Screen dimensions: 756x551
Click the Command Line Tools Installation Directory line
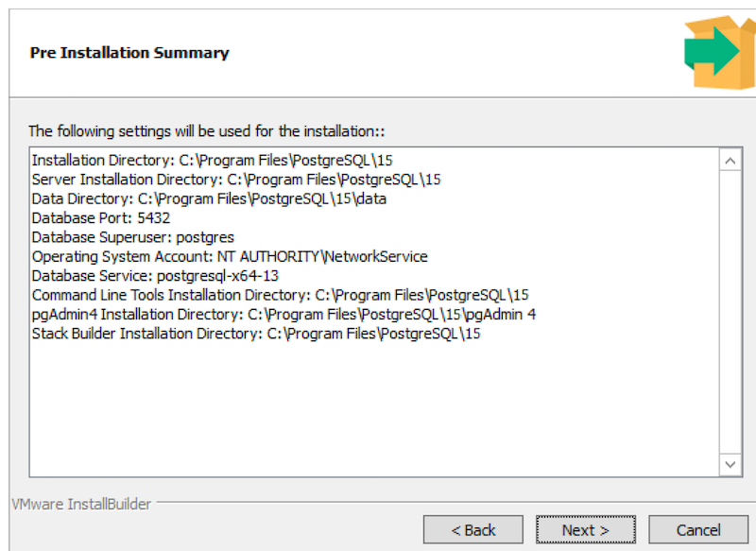coord(280,295)
